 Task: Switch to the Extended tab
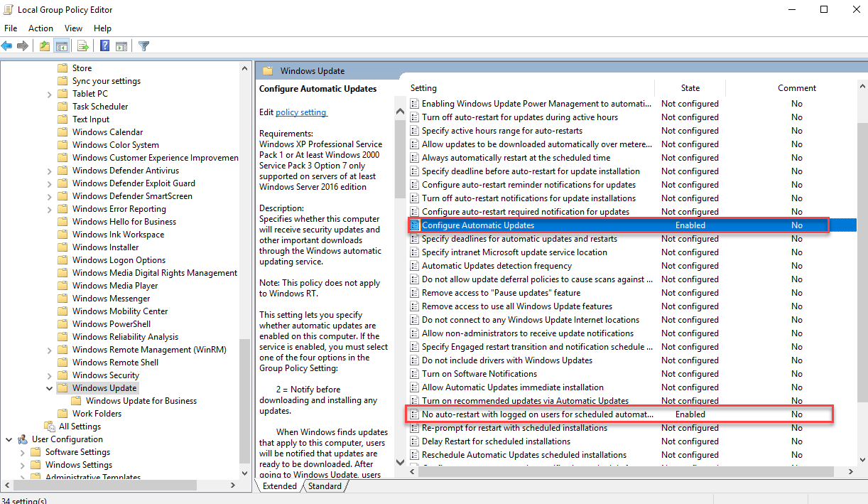[x=280, y=486]
